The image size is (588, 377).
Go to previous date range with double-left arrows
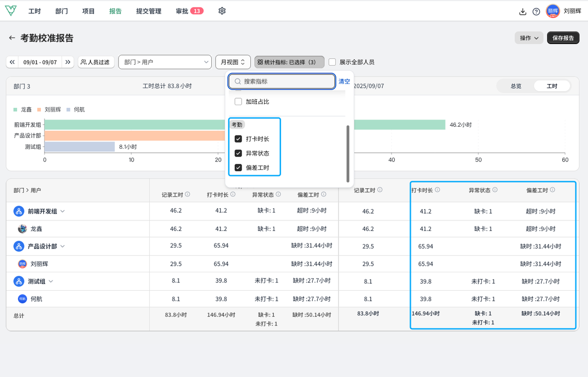click(12, 62)
